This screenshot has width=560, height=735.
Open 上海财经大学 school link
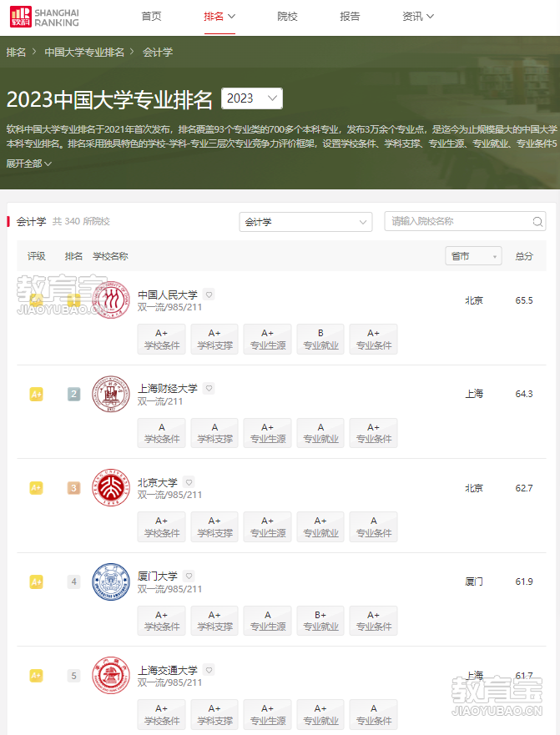coord(168,389)
